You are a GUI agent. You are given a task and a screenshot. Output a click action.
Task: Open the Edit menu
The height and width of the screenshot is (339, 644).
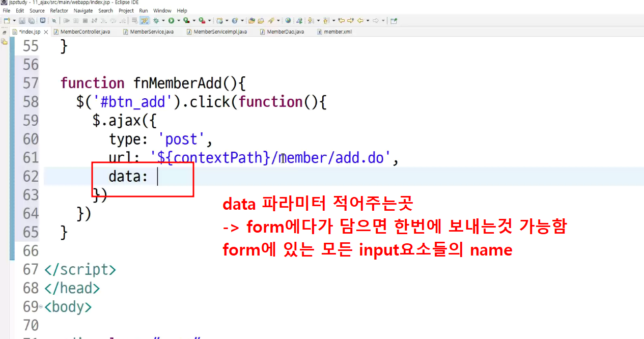point(20,11)
